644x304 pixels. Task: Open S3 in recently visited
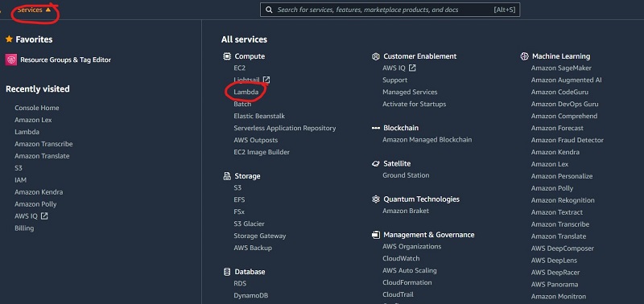[x=19, y=168]
